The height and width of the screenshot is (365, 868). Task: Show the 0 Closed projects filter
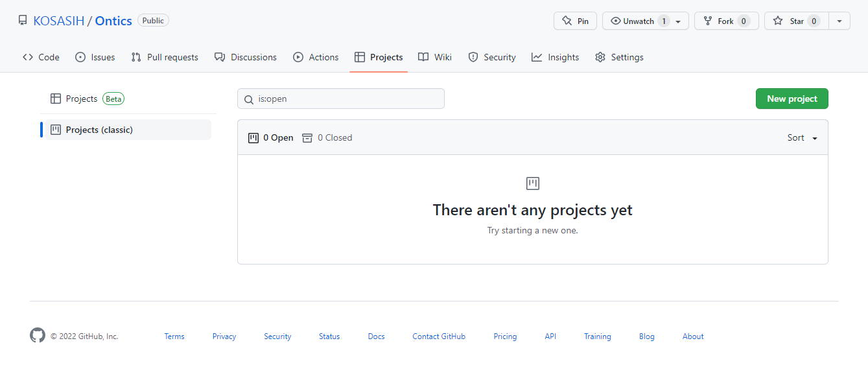(x=327, y=137)
